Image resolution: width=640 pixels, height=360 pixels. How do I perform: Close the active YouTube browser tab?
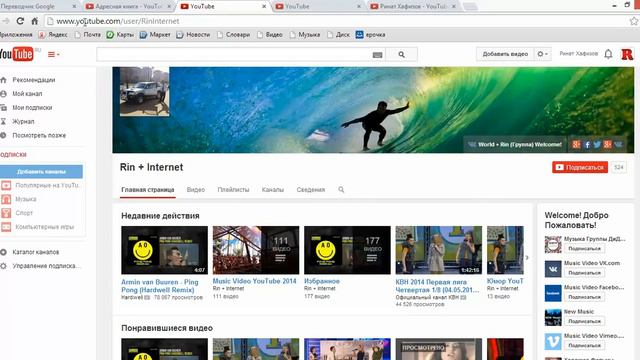pos(264,7)
